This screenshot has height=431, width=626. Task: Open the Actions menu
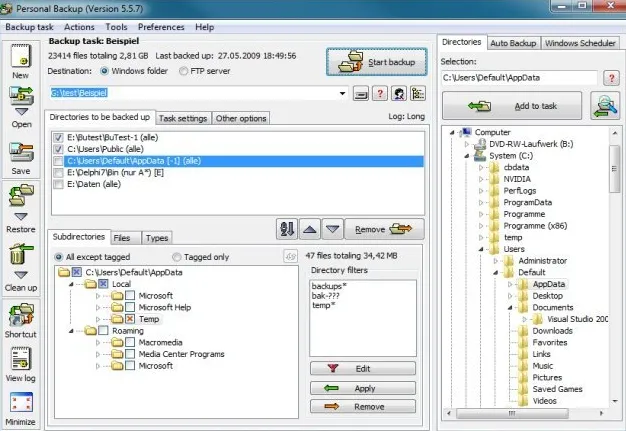[x=79, y=27]
